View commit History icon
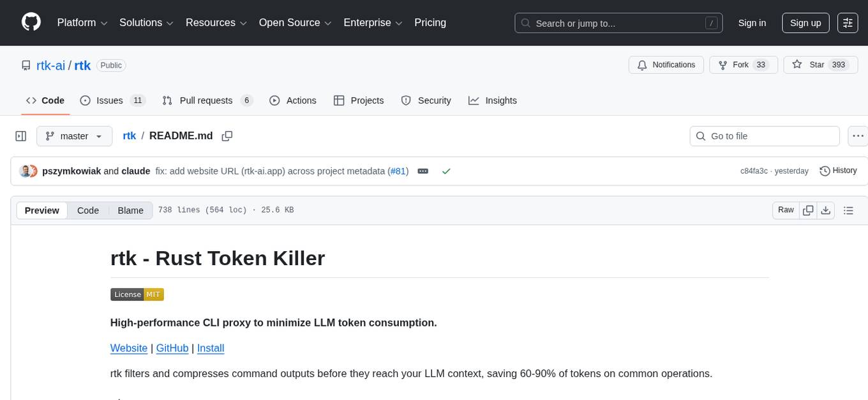868x400 pixels. click(823, 171)
